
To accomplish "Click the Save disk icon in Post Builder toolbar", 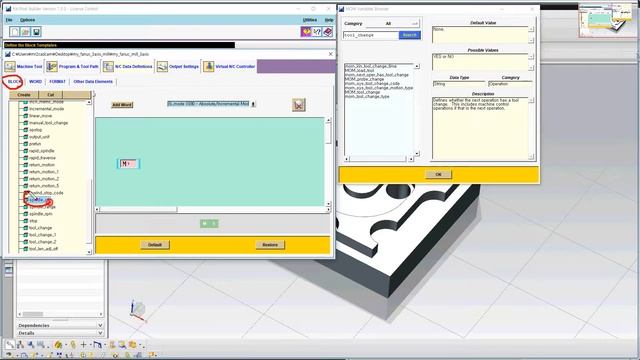I will tap(36, 32).
